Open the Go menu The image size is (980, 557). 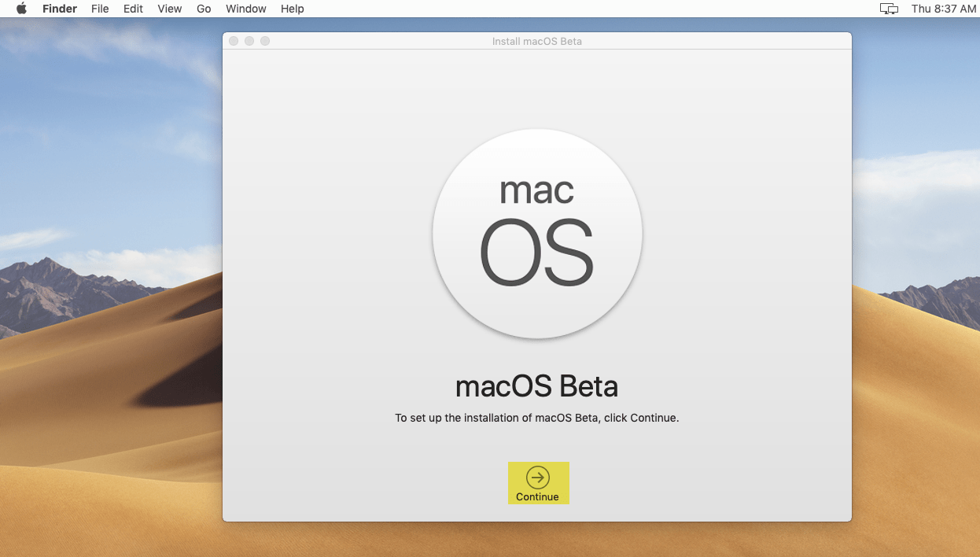204,9
